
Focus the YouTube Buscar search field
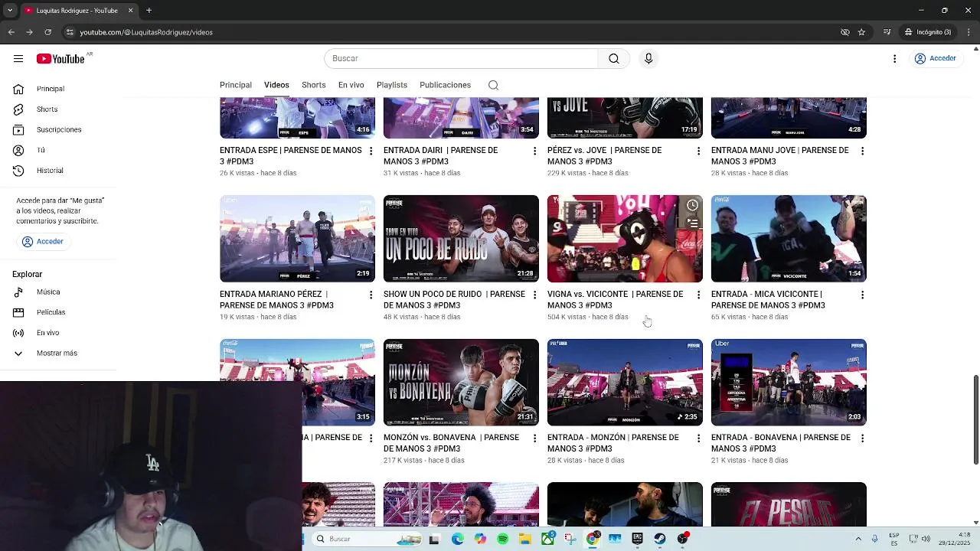tap(461, 58)
